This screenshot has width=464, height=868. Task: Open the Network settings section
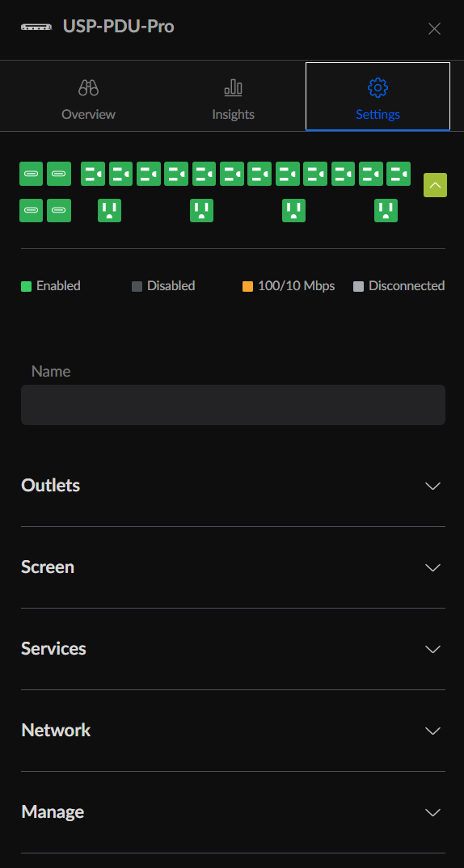point(233,731)
